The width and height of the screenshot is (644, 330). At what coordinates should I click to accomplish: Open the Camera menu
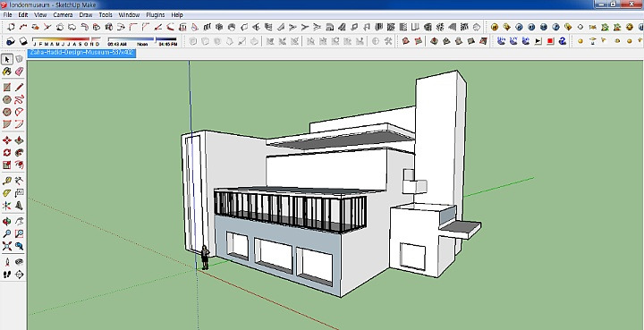pyautogui.click(x=63, y=15)
